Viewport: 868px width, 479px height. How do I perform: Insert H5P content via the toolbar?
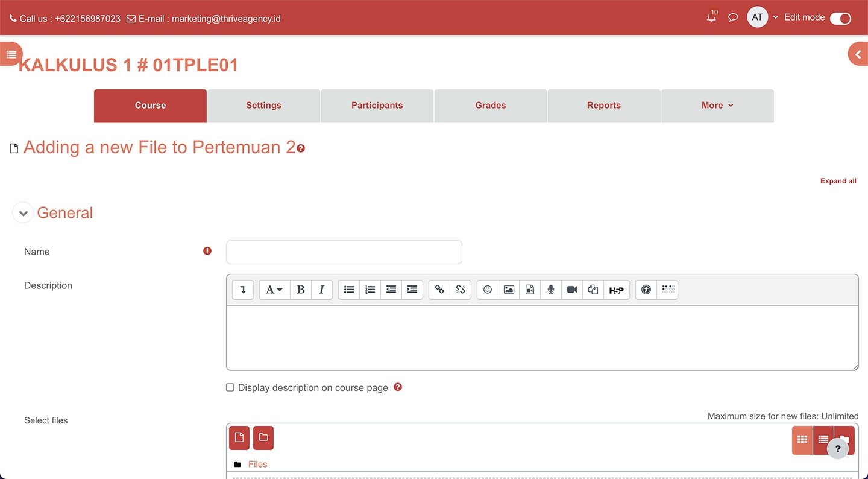pos(616,290)
